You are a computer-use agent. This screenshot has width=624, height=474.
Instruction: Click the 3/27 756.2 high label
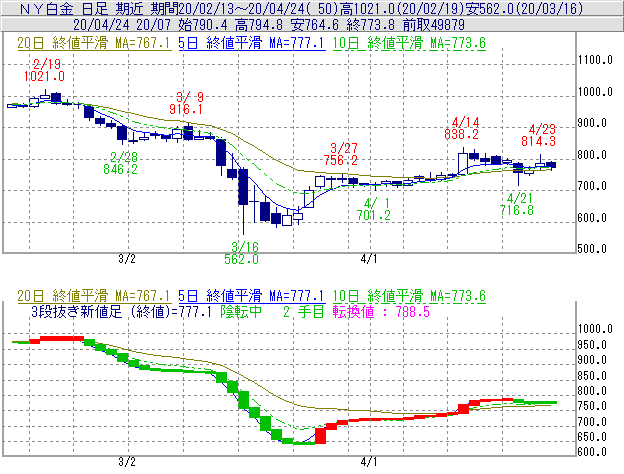click(341, 154)
